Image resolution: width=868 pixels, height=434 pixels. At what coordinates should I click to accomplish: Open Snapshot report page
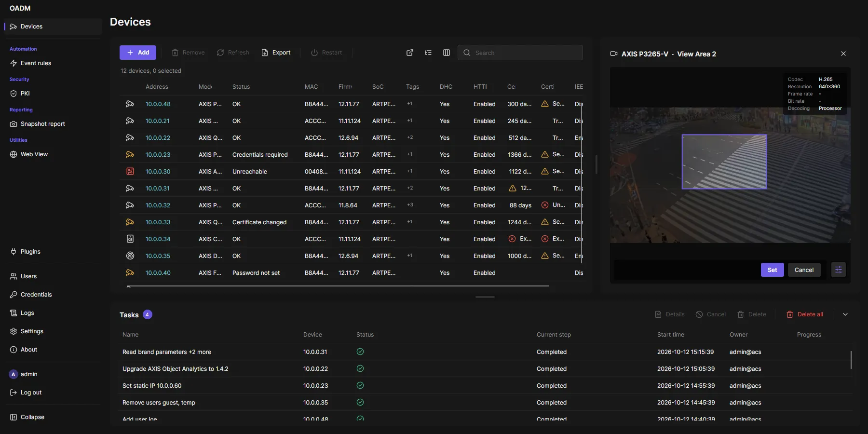[53, 124]
